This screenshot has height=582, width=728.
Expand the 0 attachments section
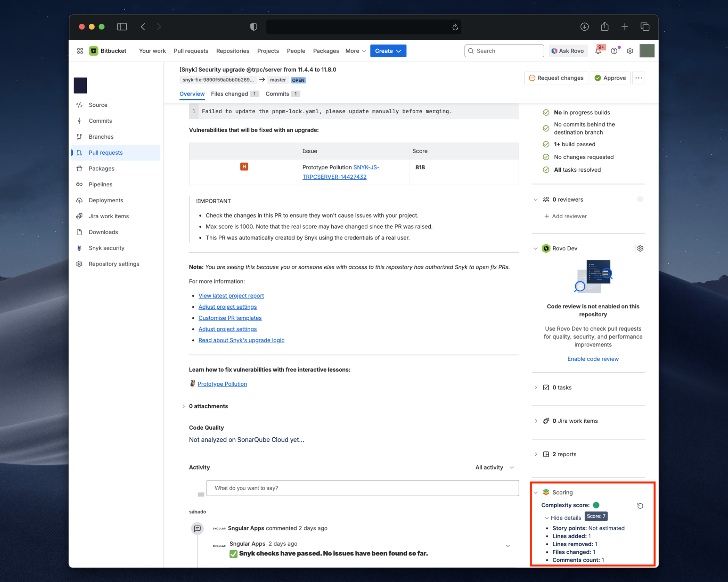point(208,406)
